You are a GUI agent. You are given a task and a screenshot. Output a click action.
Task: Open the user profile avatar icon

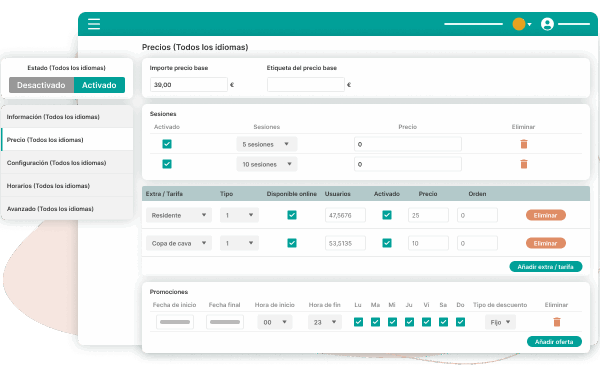point(547,24)
